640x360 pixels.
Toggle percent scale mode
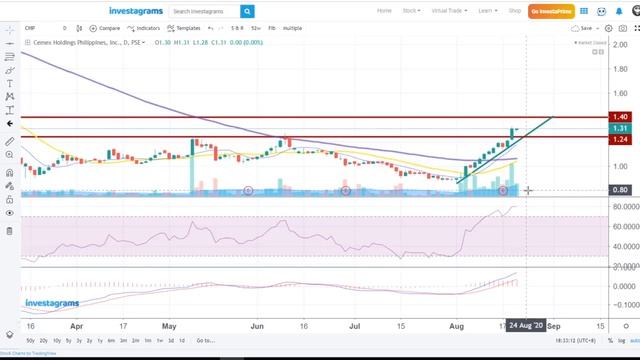(611, 340)
